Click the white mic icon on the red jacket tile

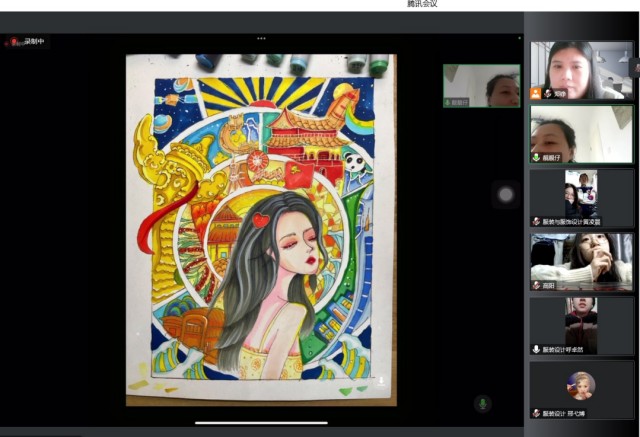[536, 349]
